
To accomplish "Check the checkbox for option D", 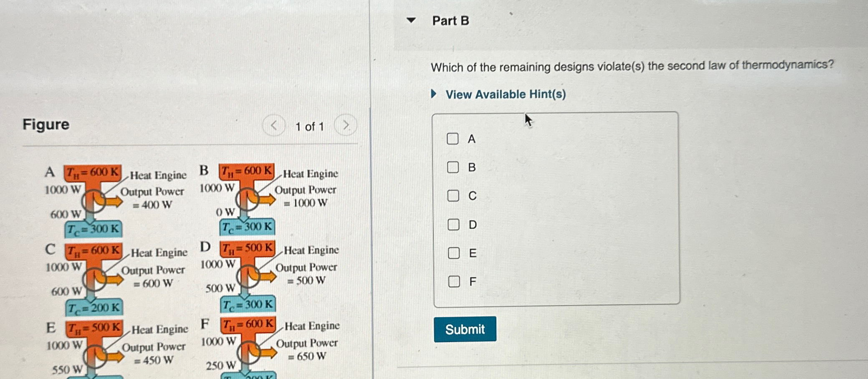I will coord(453,225).
